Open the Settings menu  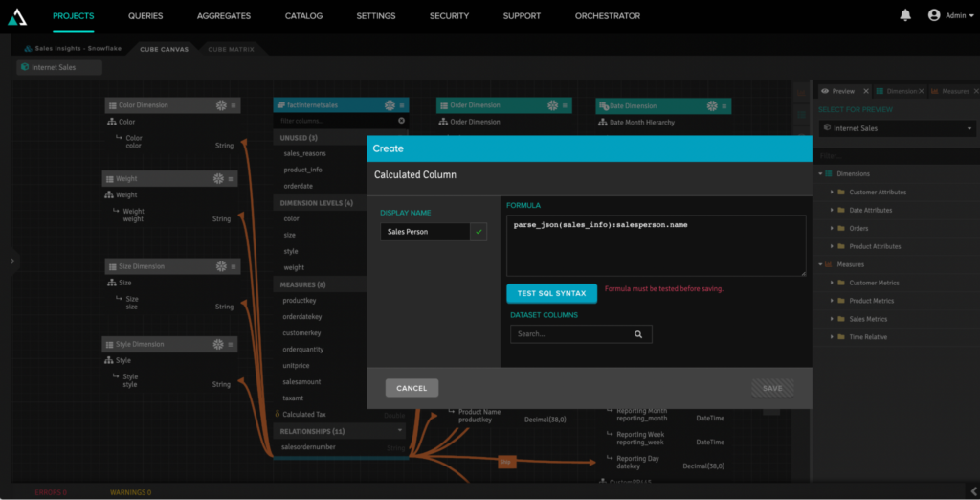[x=376, y=16]
